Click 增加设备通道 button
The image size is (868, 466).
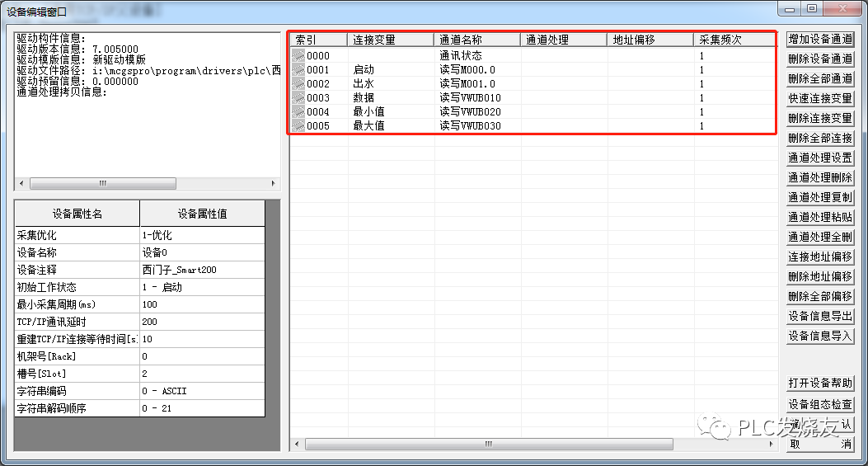(x=820, y=39)
